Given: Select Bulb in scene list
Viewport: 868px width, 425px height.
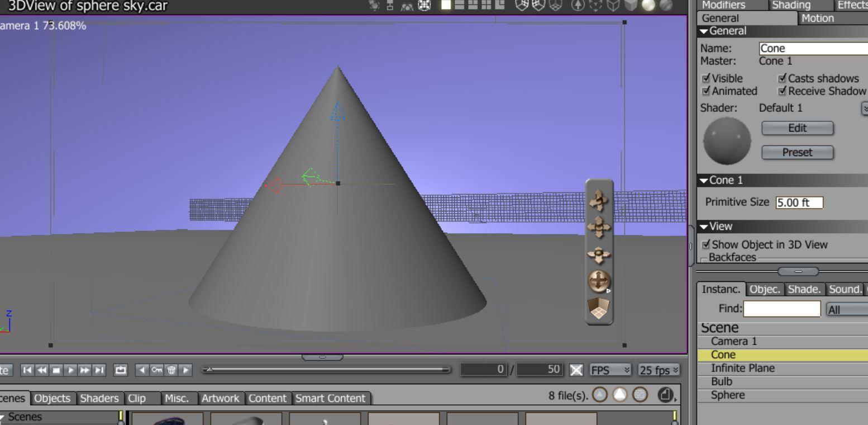Looking at the screenshot, I should [783, 381].
